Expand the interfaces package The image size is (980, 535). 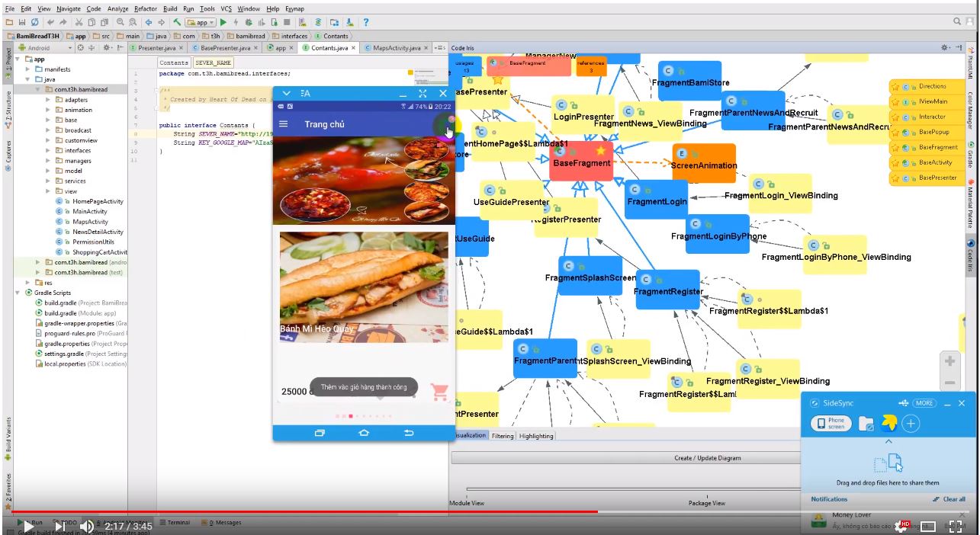[x=48, y=150]
